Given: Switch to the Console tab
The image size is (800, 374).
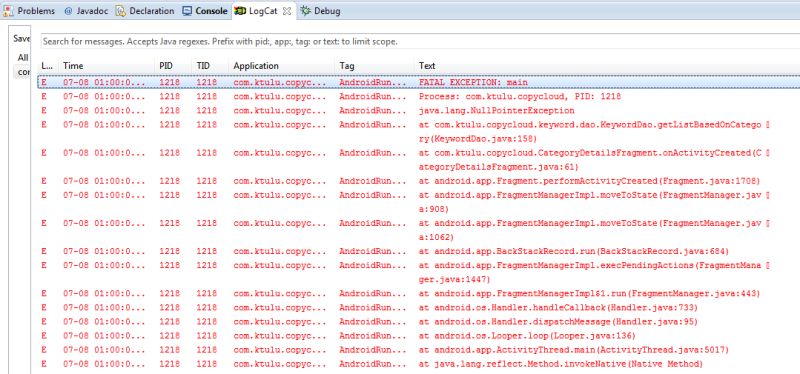Looking at the screenshot, I should pyautogui.click(x=205, y=11).
